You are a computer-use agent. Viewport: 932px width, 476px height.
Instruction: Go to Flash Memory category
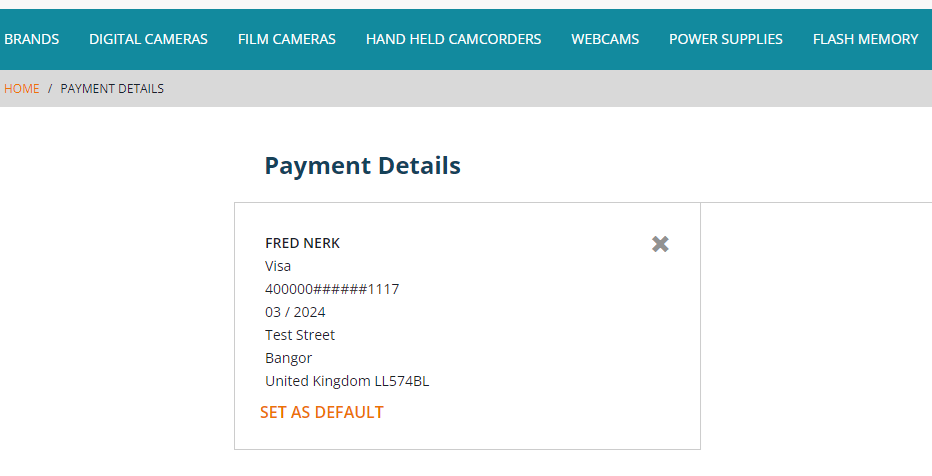(865, 39)
